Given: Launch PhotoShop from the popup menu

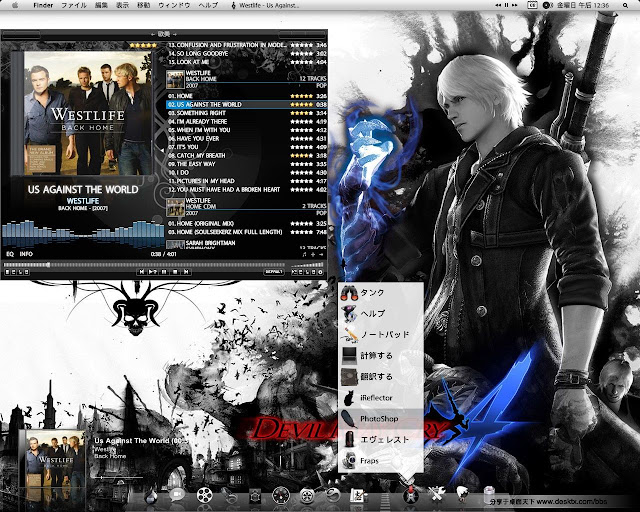Looking at the screenshot, I should [x=381, y=419].
